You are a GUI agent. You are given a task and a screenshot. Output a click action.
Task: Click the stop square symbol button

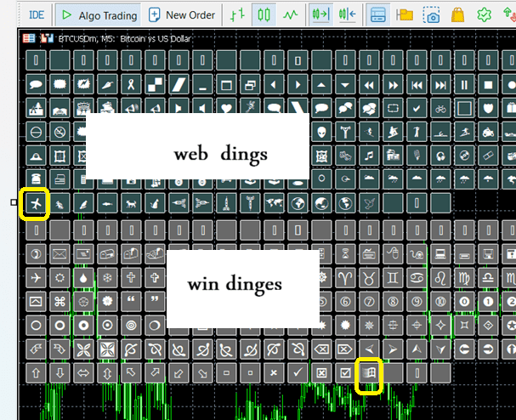coord(488,84)
